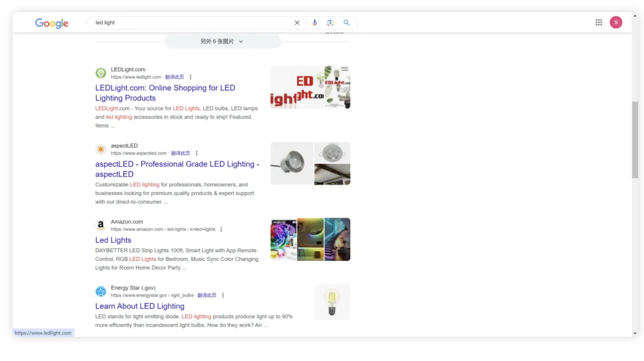Open the aspectLED recessed downlight thumbnail
Screen dimensions: 644x361
click(332, 152)
